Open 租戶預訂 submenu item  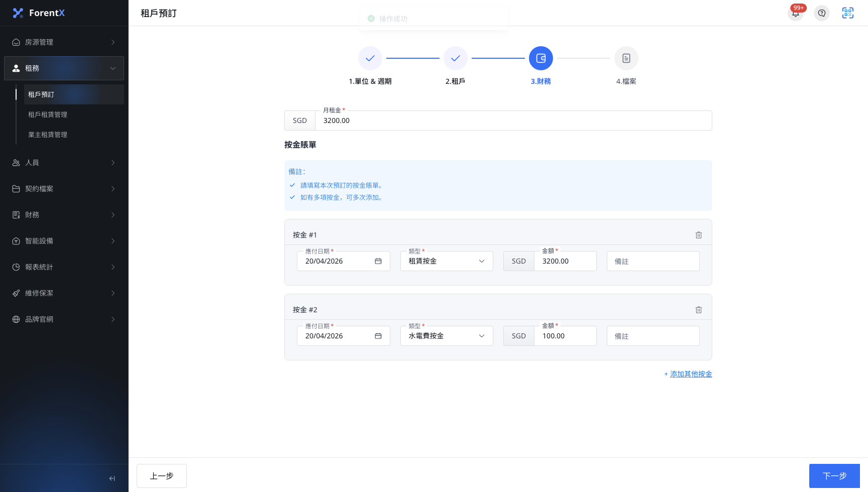point(74,94)
